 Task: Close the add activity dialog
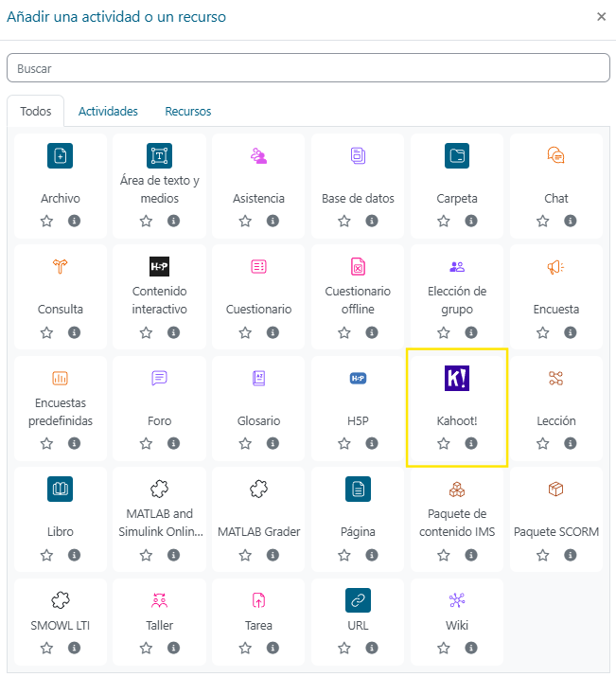pos(601,17)
